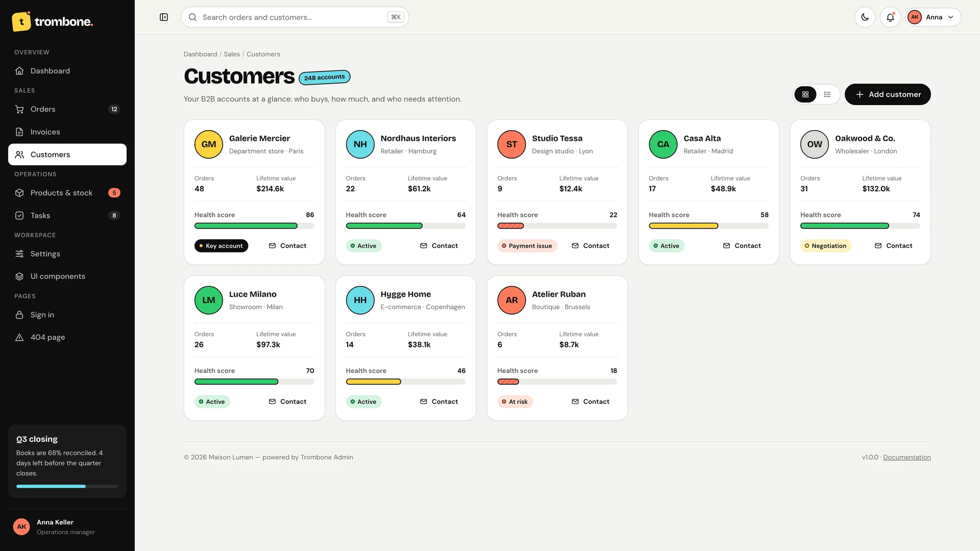Open notifications via the bell icon
This screenshot has height=551, width=980.
pos(890,17)
